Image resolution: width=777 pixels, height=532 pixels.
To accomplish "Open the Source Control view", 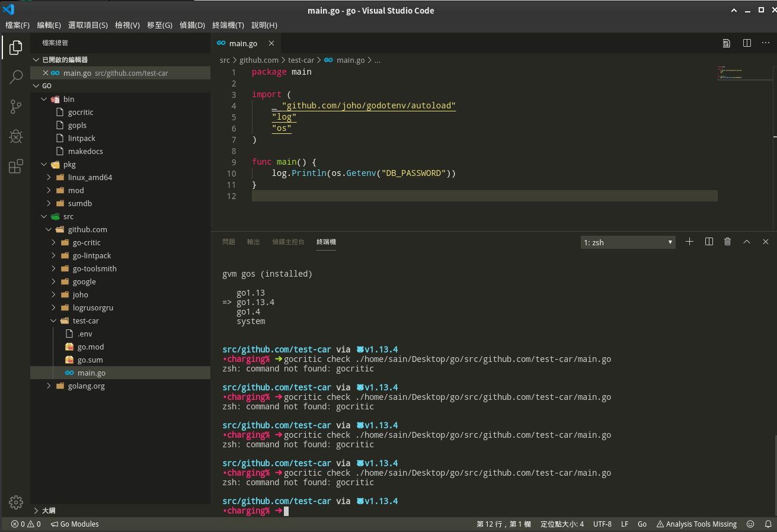I will pyautogui.click(x=15, y=107).
